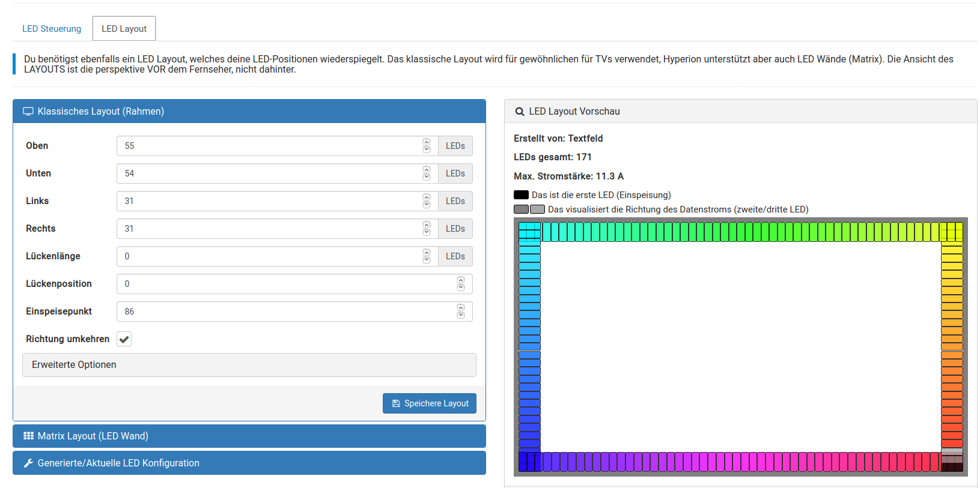Click the Einspeisepunkt spinner arrows
The width and height of the screenshot is (980, 488).
click(461, 312)
